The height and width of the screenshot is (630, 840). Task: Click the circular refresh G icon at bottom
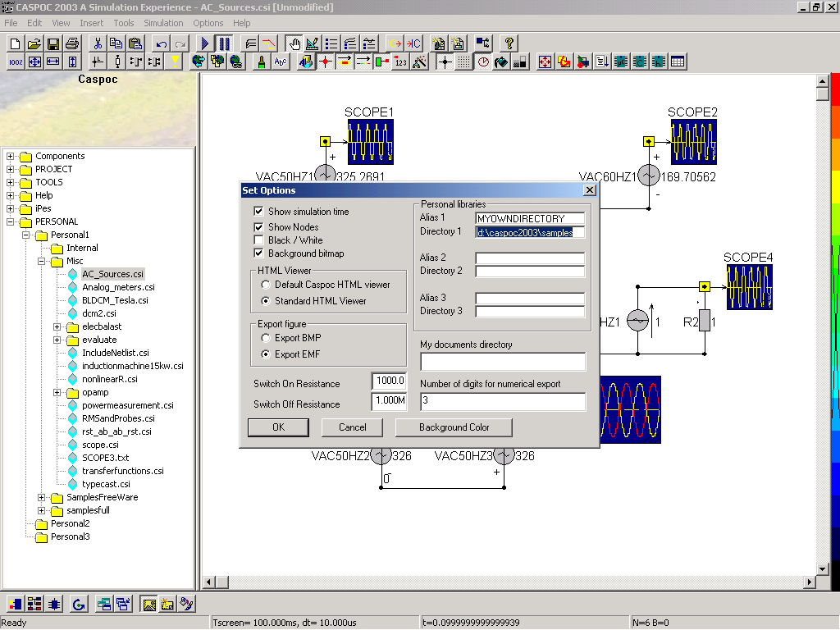click(x=79, y=605)
